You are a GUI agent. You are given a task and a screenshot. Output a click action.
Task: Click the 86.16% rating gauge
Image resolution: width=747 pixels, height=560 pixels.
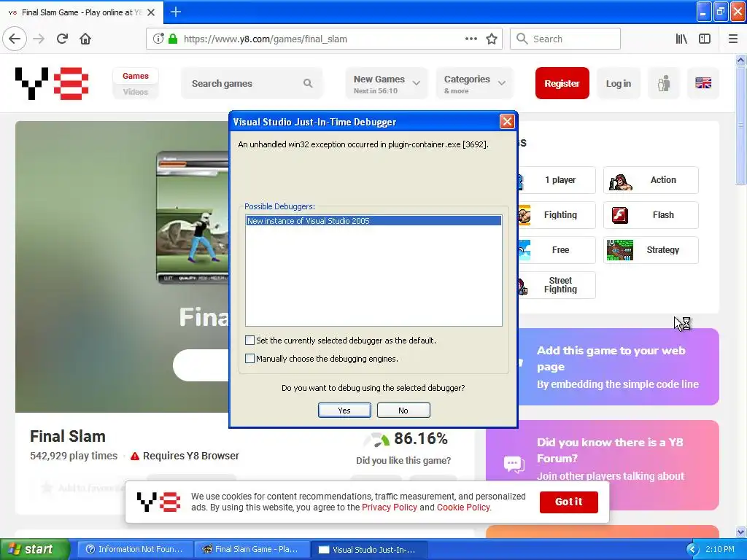[378, 440]
